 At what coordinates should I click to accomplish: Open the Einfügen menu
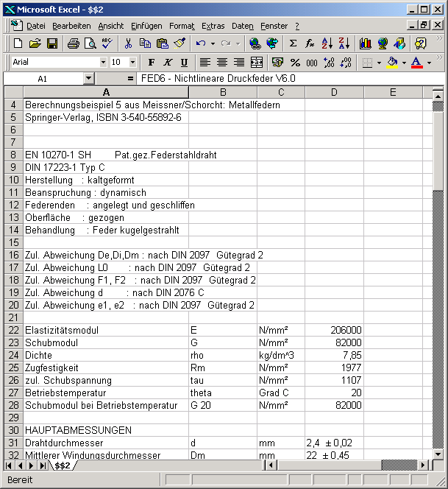point(146,26)
